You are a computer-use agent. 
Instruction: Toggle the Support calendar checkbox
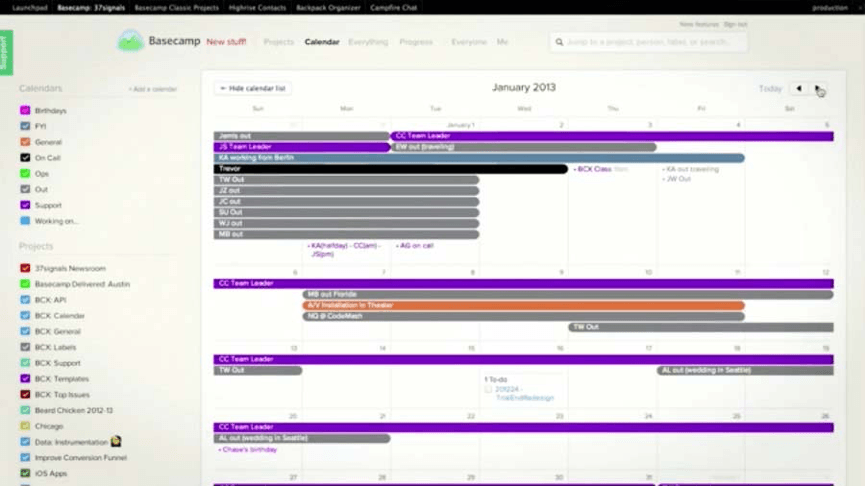click(25, 205)
